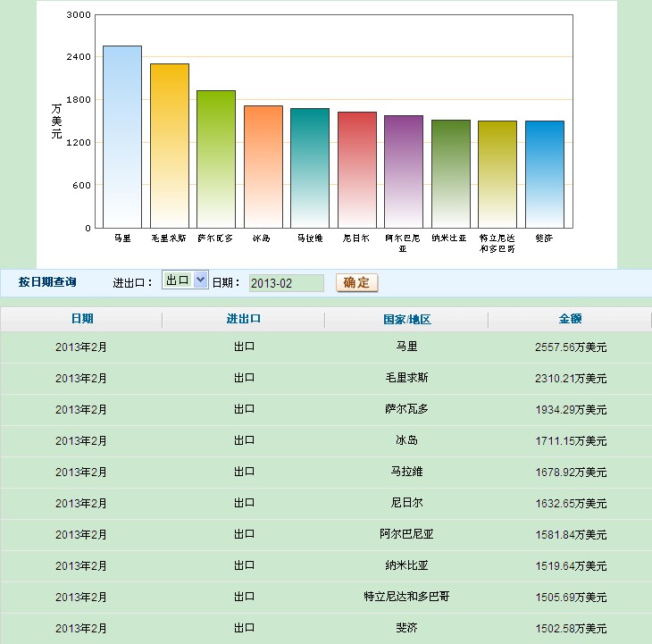The height and width of the screenshot is (644, 652).
Task: Click the 冰岛 label under the chart
Action: click(262, 238)
